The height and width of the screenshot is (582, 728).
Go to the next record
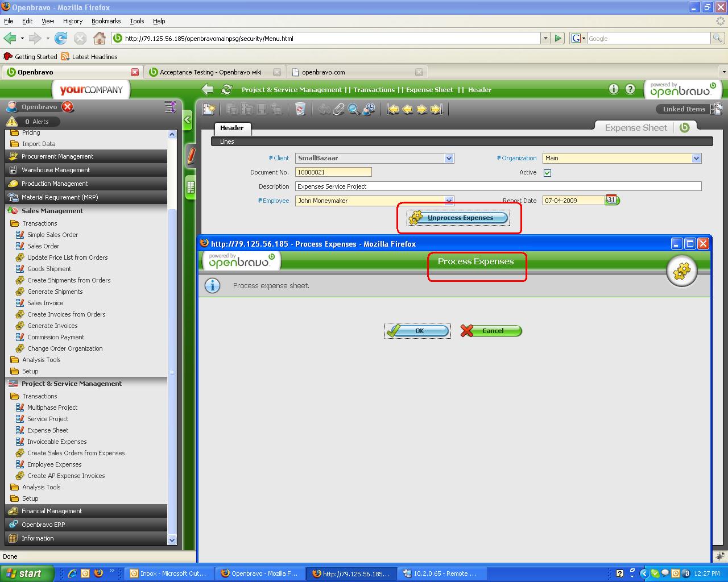click(x=421, y=109)
